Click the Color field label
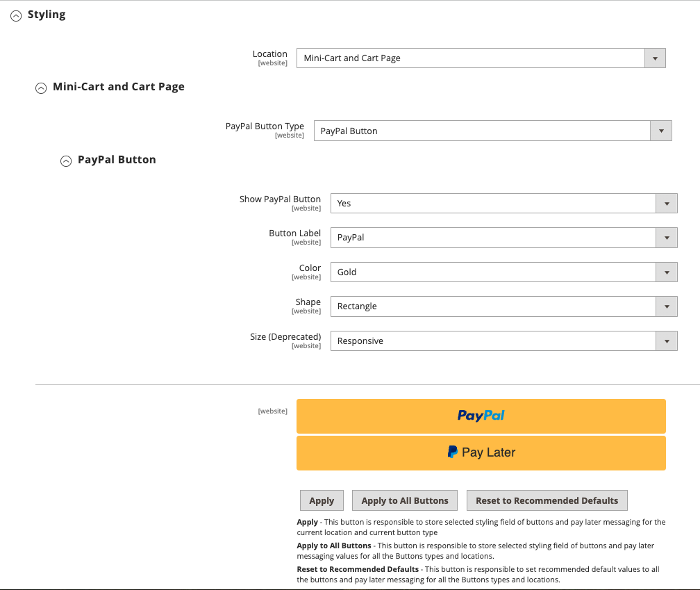Screen dimensions: 700x590 (x=310, y=268)
